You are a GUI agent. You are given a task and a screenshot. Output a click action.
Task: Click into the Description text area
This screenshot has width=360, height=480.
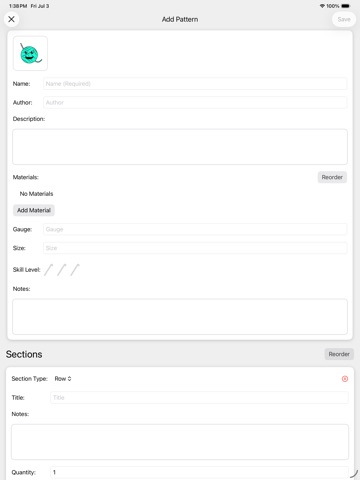click(x=180, y=147)
